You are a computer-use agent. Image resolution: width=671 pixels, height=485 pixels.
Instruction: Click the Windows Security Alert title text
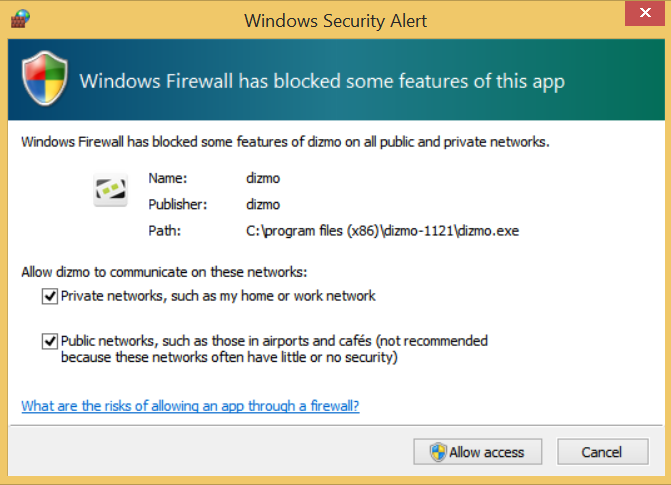coord(337,18)
